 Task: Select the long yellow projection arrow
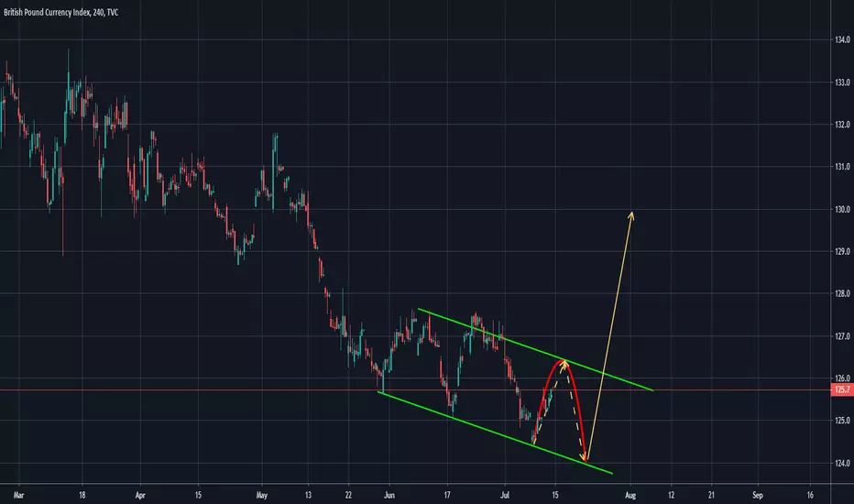point(609,336)
